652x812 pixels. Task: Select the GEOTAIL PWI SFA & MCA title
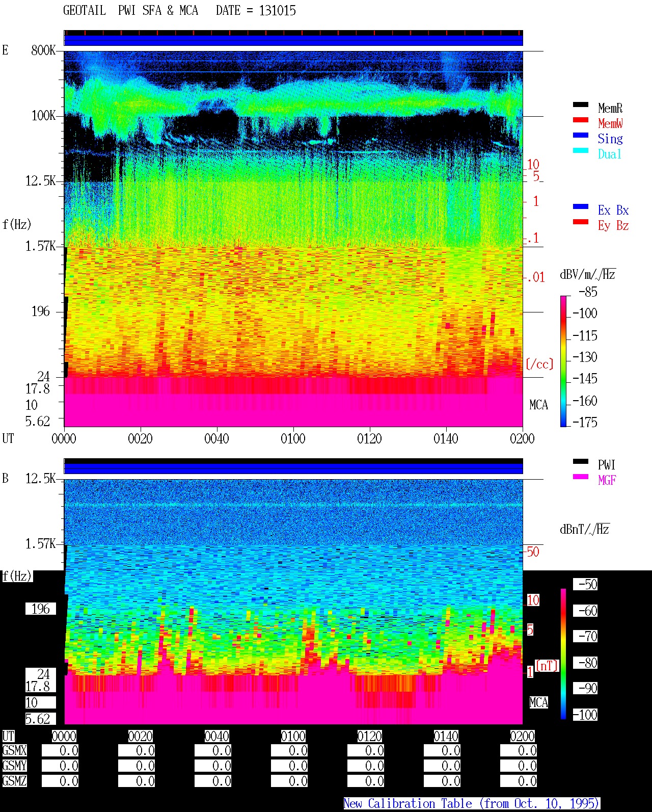tap(130, 11)
